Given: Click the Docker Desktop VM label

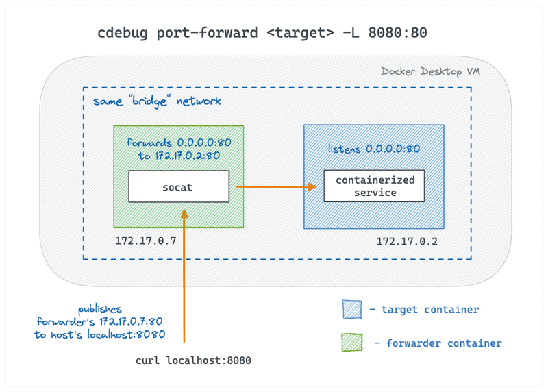Looking at the screenshot, I should (x=430, y=72).
